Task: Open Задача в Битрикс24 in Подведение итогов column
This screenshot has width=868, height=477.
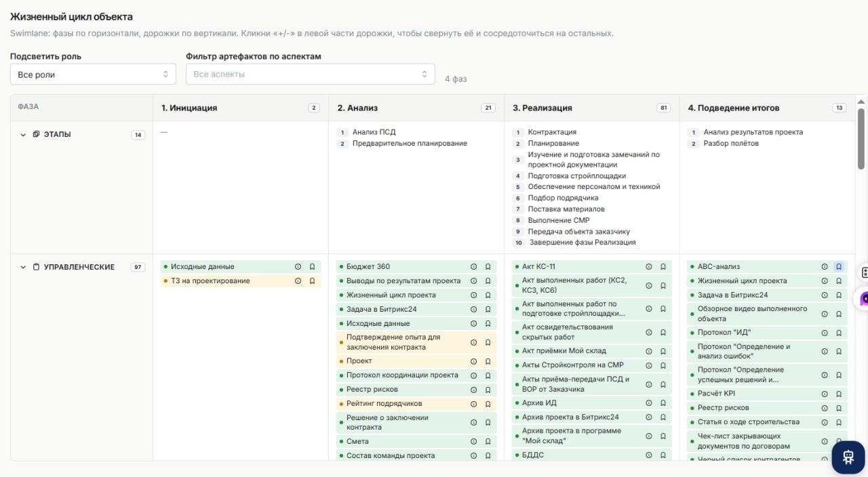Action: [x=768, y=295]
